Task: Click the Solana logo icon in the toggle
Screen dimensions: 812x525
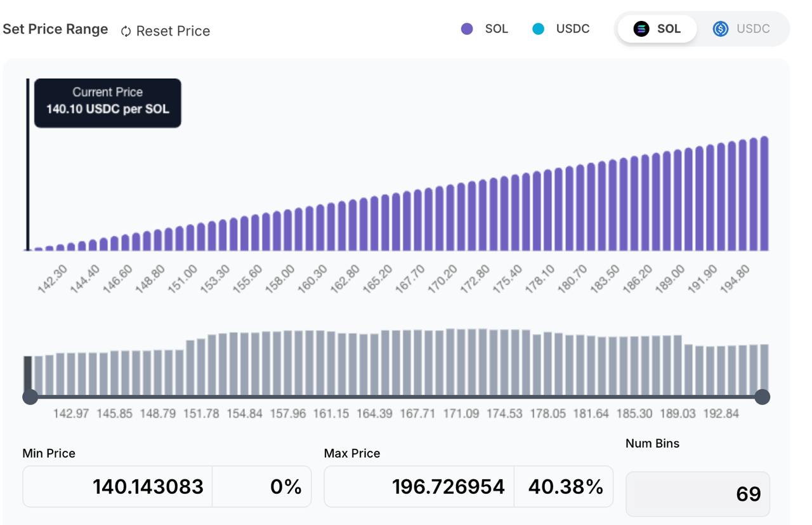Action: (x=641, y=29)
